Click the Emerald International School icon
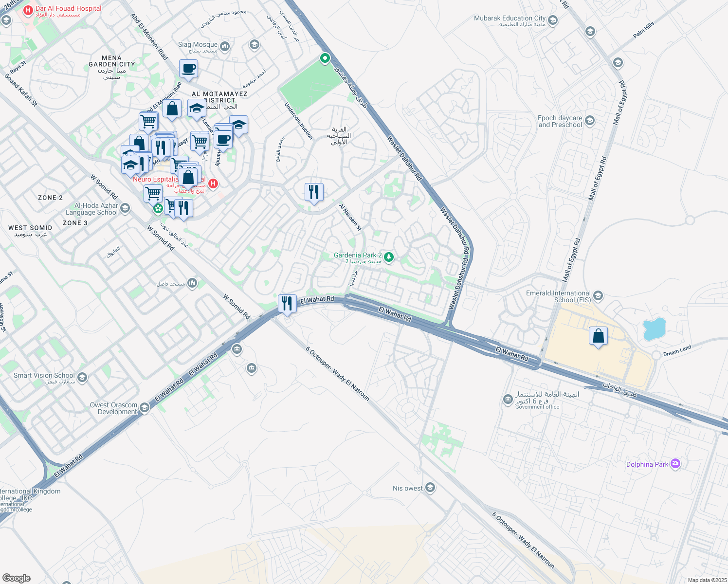Viewport: 728px width, 584px height. (598, 295)
